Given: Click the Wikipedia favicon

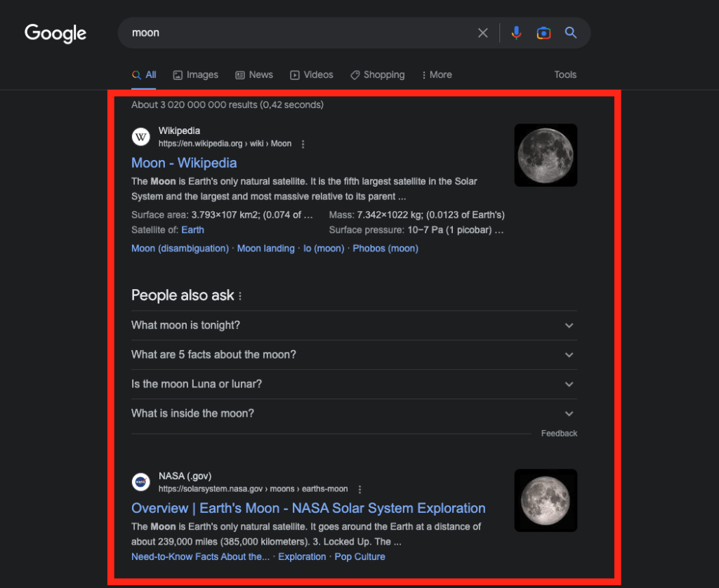Looking at the screenshot, I should click(140, 137).
